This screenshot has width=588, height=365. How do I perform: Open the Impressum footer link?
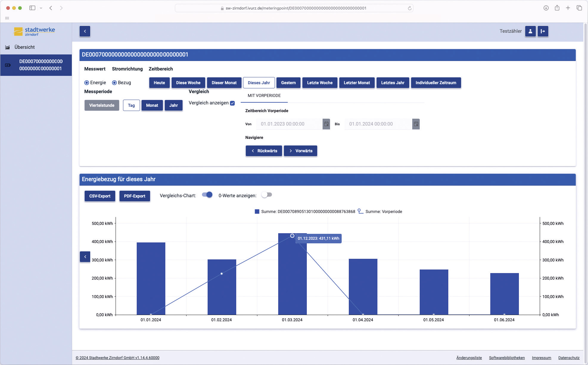pos(541,358)
